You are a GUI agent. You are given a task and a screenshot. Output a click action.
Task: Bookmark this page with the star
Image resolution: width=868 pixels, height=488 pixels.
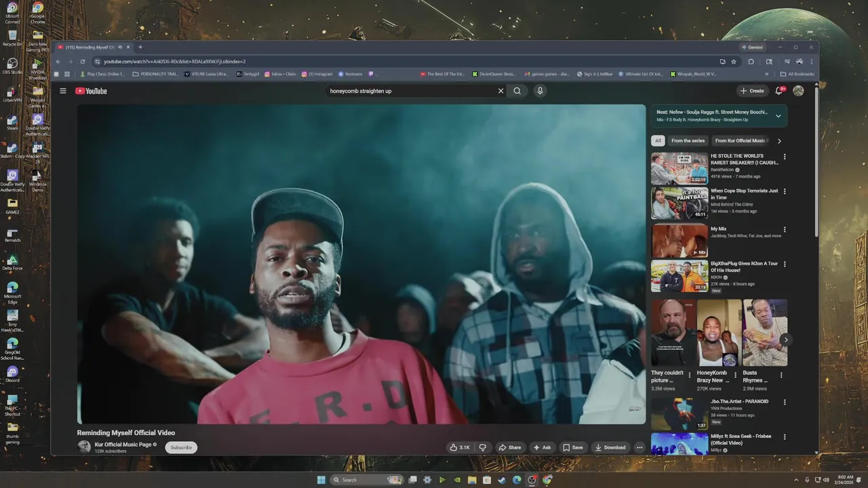[x=733, y=62]
